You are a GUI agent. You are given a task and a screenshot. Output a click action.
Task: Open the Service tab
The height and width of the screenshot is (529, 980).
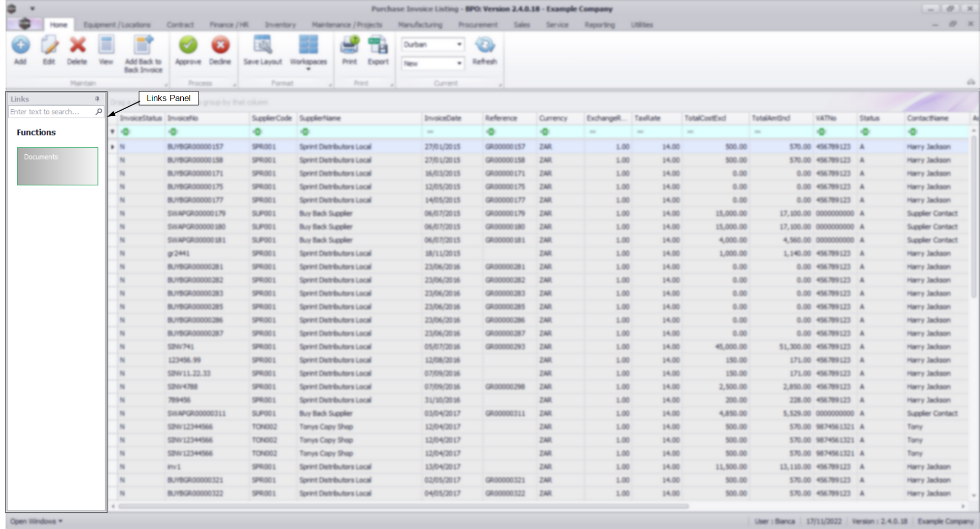[x=557, y=24]
